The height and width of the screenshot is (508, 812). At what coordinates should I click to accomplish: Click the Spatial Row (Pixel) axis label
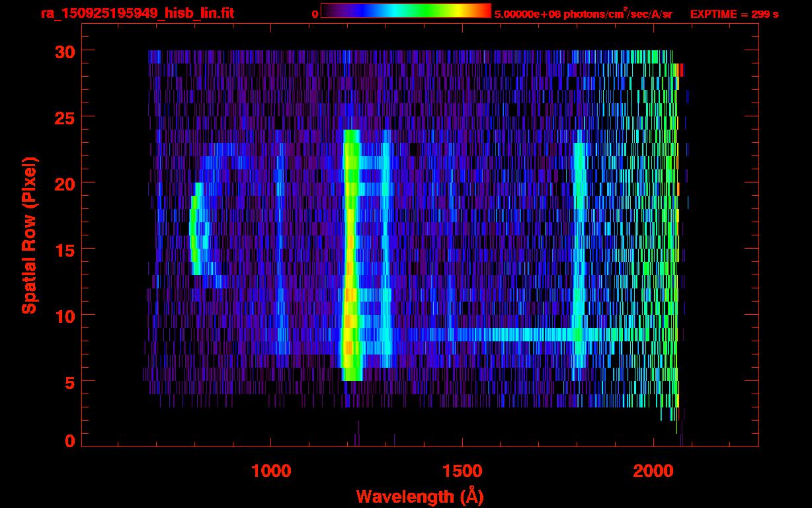point(28,235)
